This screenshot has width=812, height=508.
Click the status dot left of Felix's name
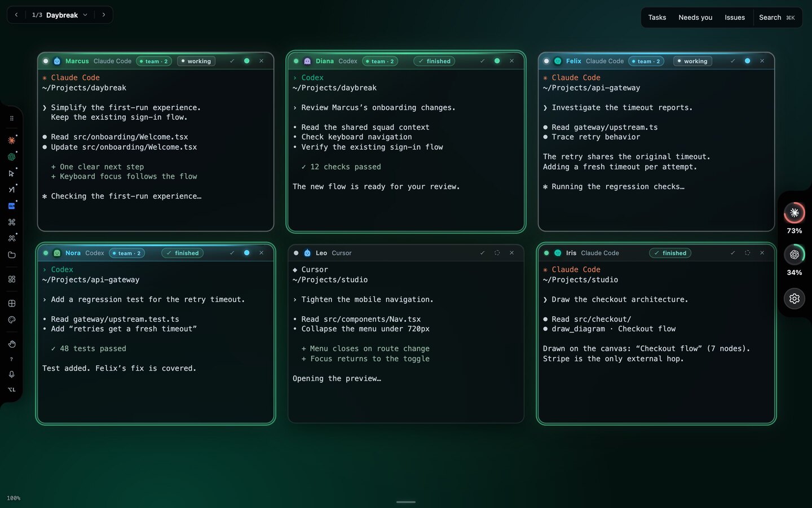coord(546,61)
